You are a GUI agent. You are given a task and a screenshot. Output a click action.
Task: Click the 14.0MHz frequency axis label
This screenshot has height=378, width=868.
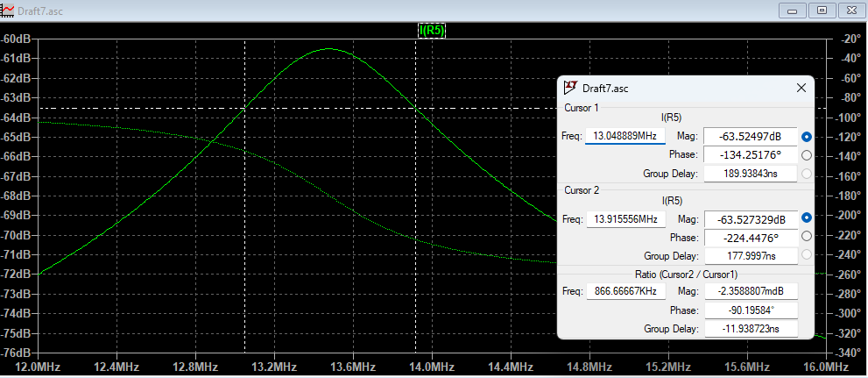coord(432,367)
